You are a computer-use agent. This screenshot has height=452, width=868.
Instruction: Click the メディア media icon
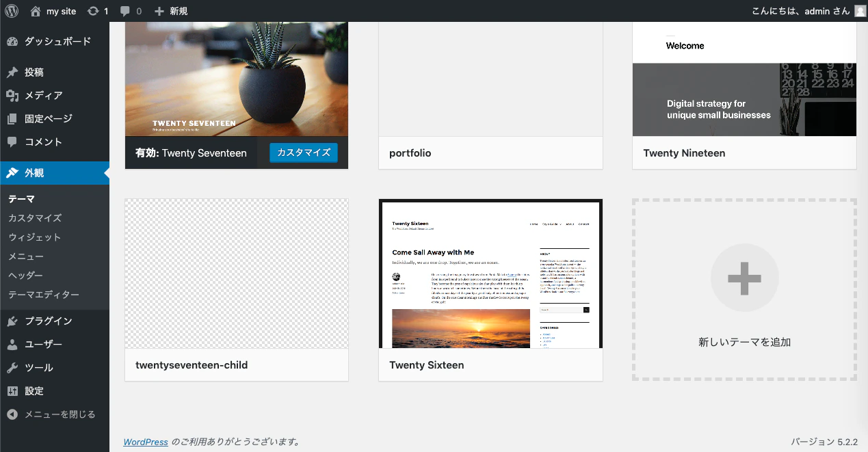pos(12,96)
